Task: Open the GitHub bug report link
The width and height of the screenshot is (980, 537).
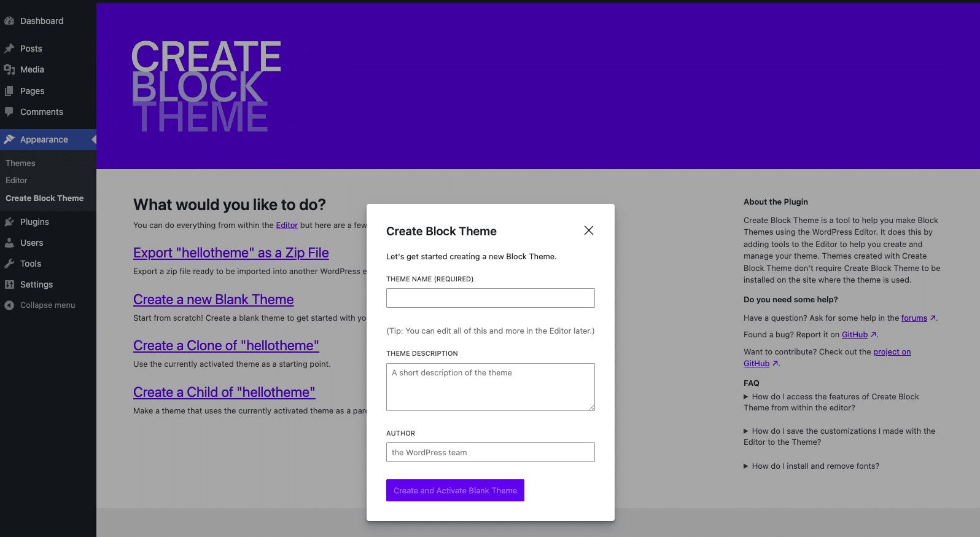Action: (x=855, y=335)
